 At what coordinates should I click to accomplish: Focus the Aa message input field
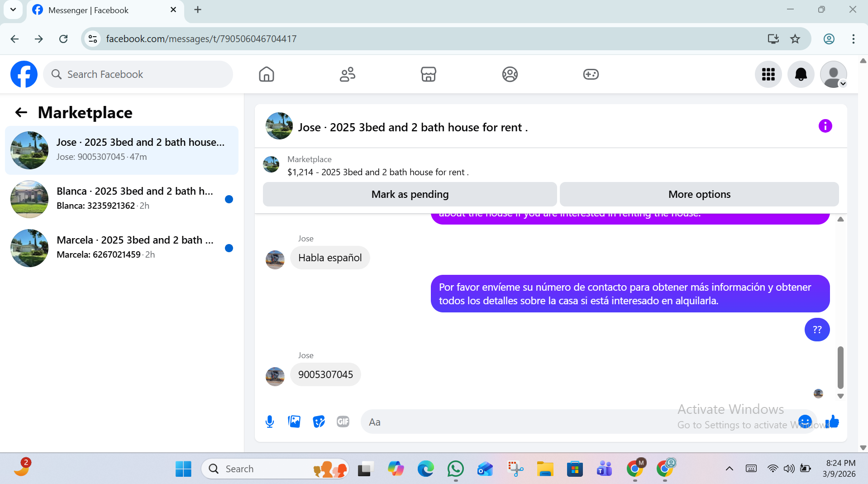579,422
